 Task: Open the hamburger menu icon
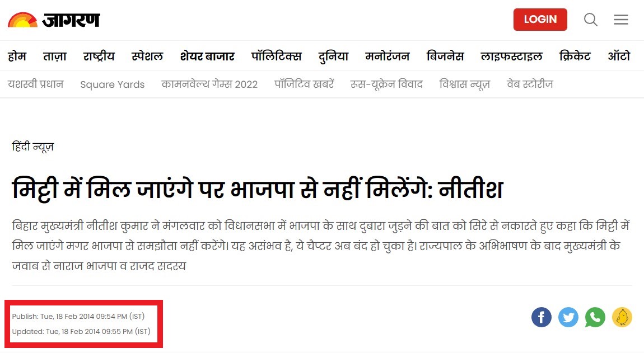pyautogui.click(x=621, y=19)
